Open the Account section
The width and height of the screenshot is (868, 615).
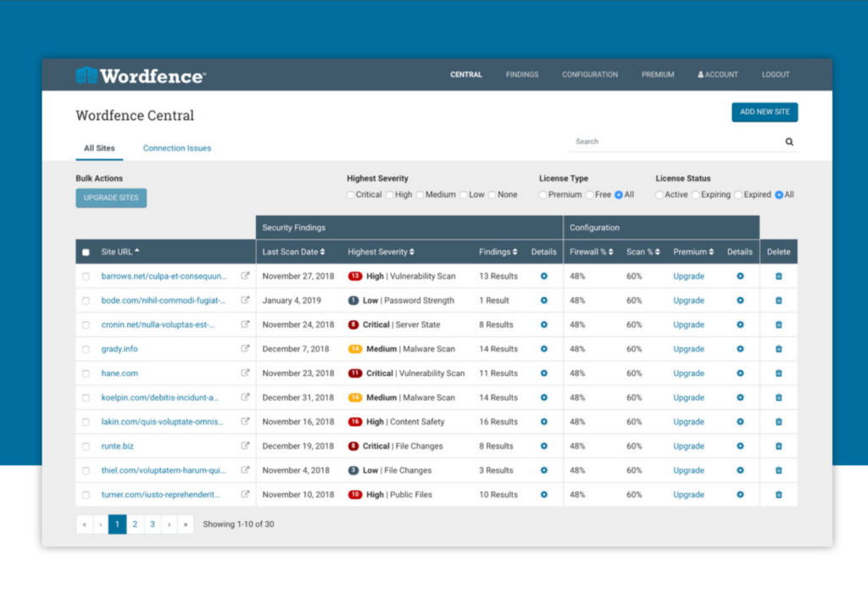point(717,75)
